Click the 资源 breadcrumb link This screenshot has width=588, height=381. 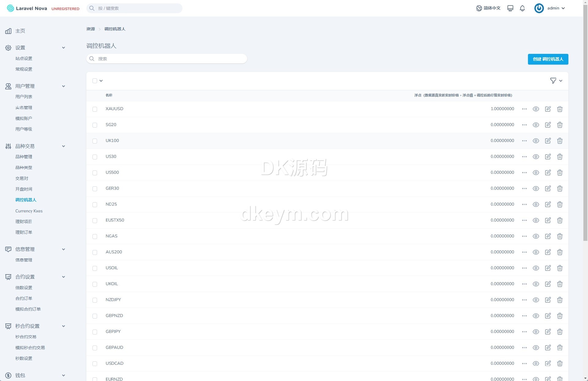(x=90, y=29)
